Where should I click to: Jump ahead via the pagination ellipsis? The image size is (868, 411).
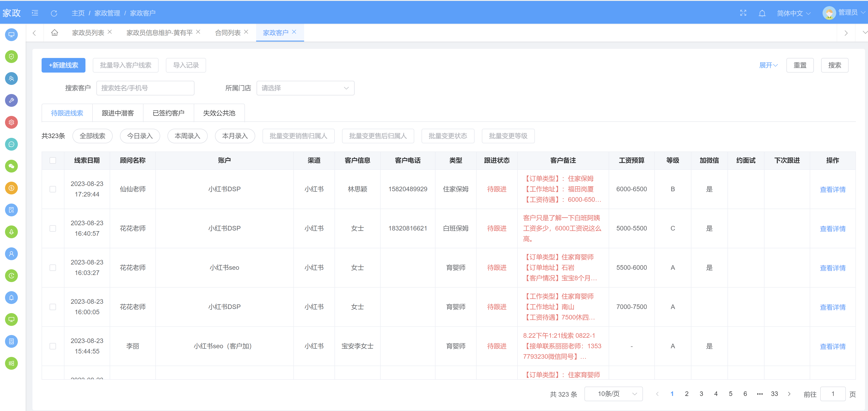point(759,394)
